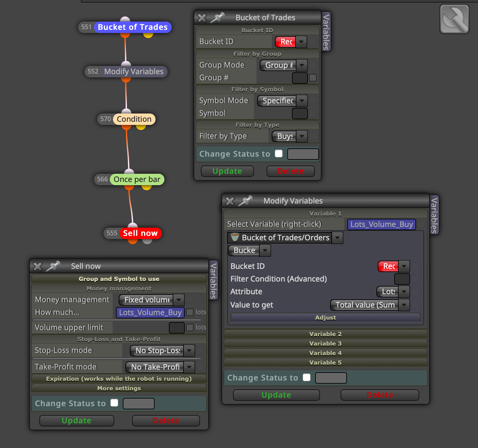Viewport: 478px width, 448px height.
Task: Open Variables tab on Modify Variables panel
Action: [434, 215]
